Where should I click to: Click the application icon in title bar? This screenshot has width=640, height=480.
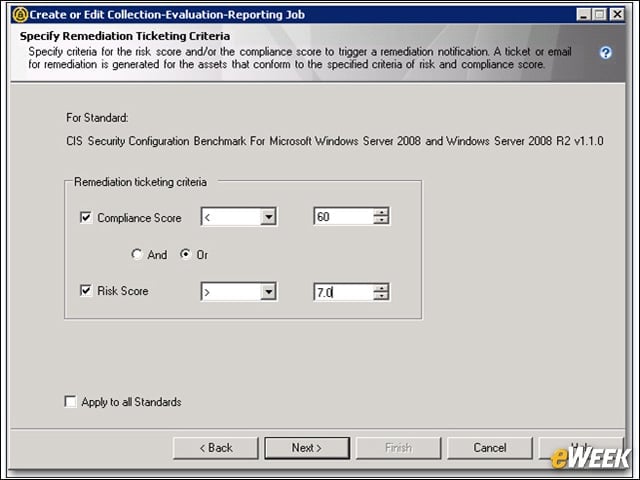click(x=20, y=15)
